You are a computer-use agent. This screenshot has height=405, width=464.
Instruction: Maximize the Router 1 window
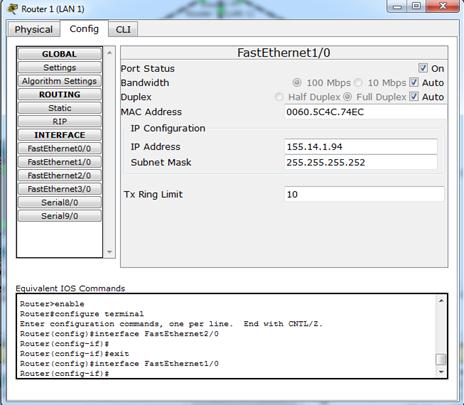click(x=416, y=6)
